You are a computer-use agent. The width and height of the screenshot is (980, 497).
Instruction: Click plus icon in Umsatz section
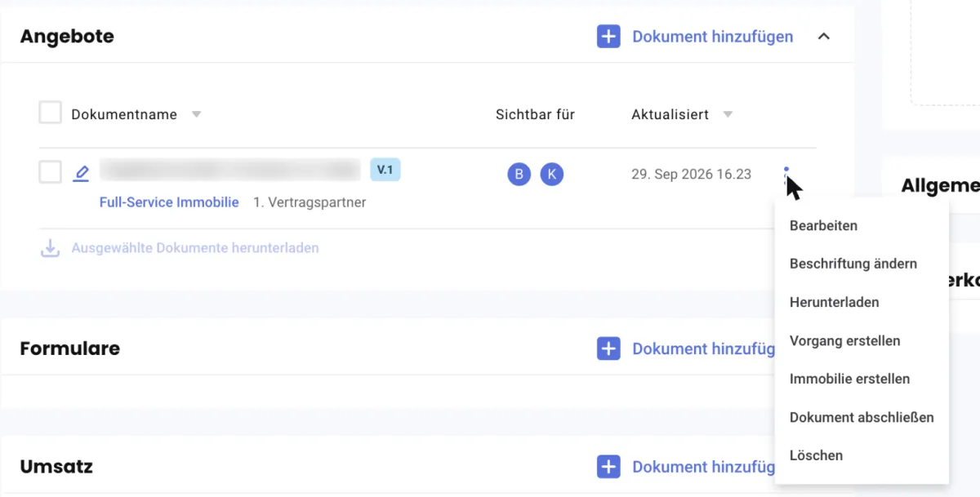pyautogui.click(x=608, y=468)
